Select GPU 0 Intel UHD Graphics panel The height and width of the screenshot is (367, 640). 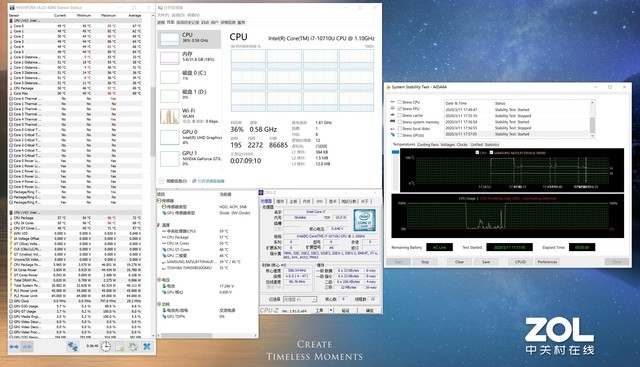coord(189,137)
